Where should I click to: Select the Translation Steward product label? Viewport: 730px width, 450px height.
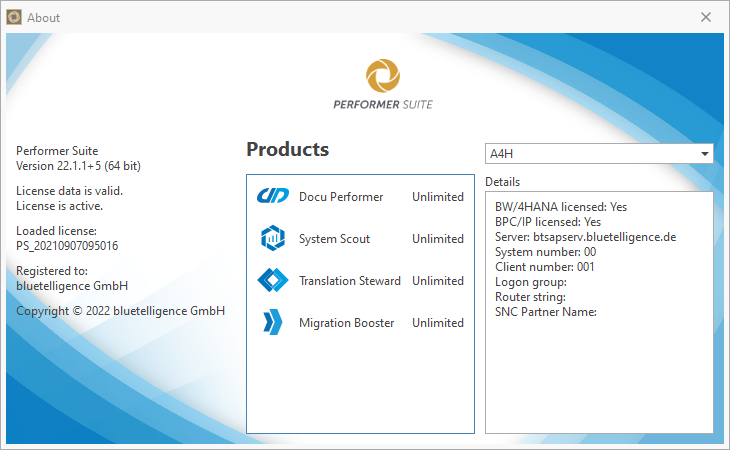coord(350,281)
